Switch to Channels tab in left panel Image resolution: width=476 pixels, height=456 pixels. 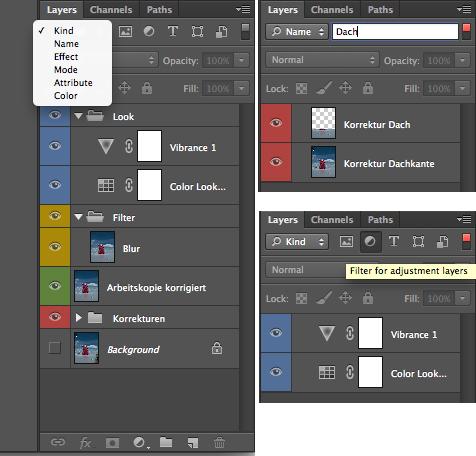(x=111, y=10)
